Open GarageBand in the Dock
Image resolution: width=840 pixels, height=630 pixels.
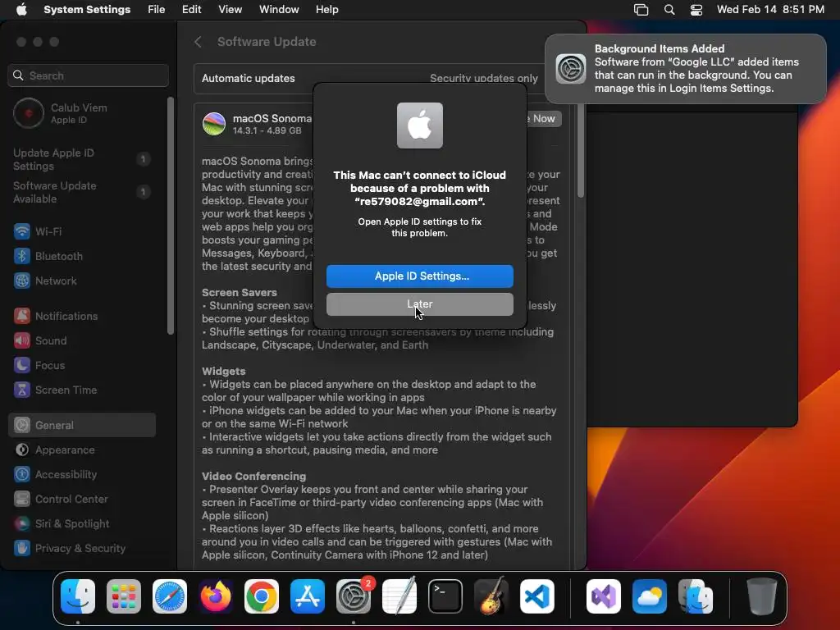[x=491, y=596]
